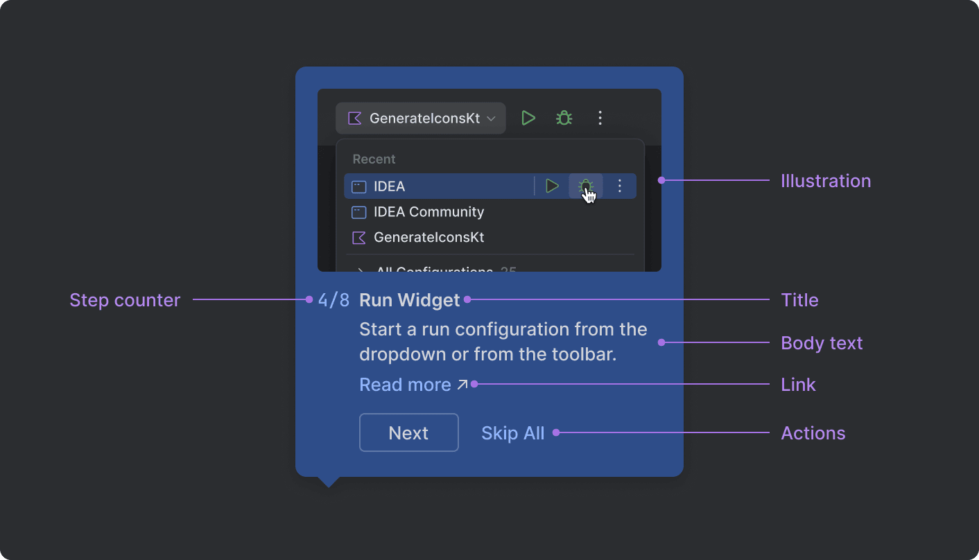
Task: Click the Debug icon in the IDEA row
Action: tap(586, 186)
